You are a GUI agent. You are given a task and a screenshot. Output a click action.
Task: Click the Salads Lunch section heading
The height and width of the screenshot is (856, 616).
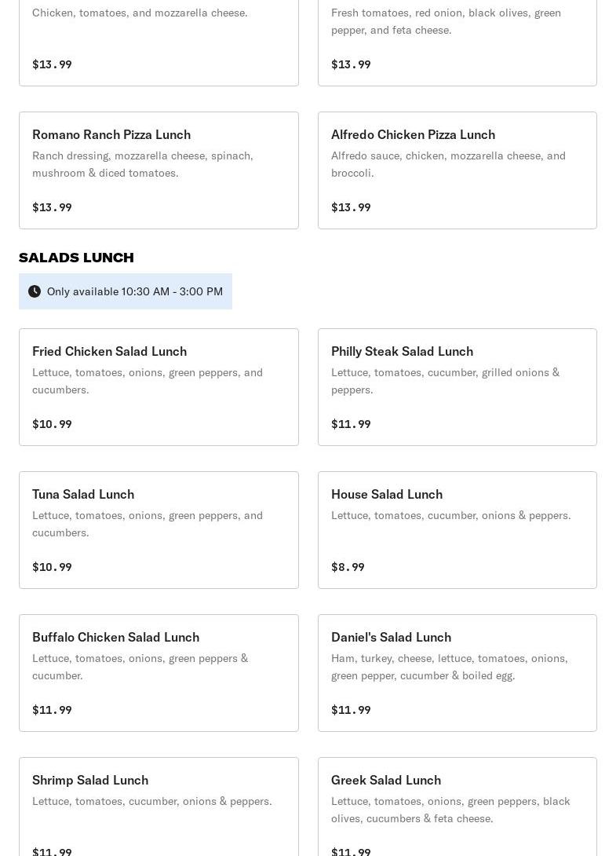click(x=76, y=258)
